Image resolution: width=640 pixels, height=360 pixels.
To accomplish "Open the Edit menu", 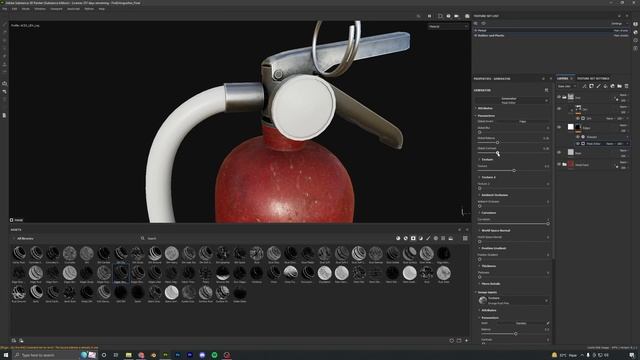I will 14,9.
